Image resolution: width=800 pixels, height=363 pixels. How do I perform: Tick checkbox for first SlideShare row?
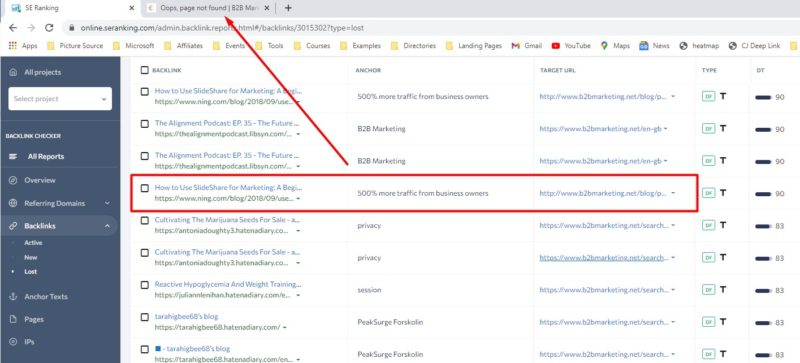145,91
